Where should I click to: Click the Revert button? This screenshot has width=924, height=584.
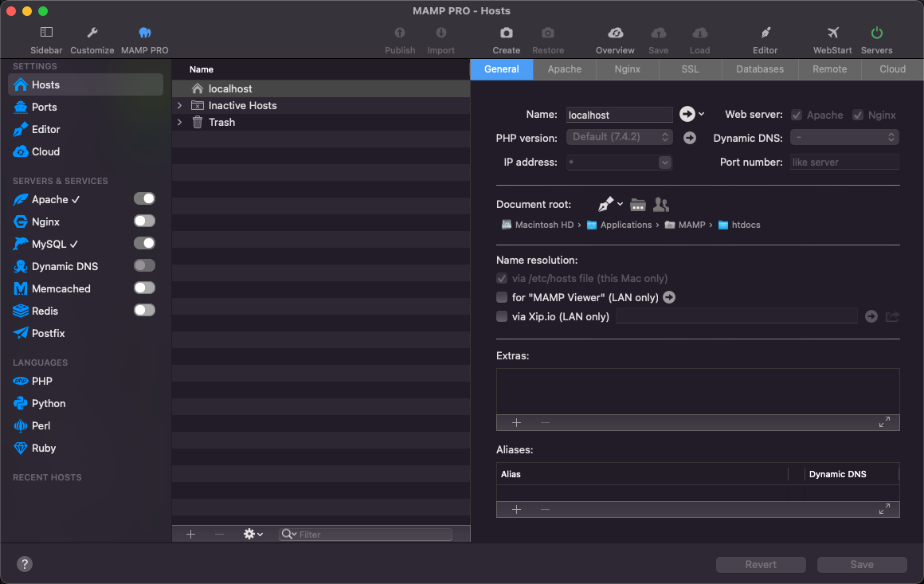tap(761, 565)
